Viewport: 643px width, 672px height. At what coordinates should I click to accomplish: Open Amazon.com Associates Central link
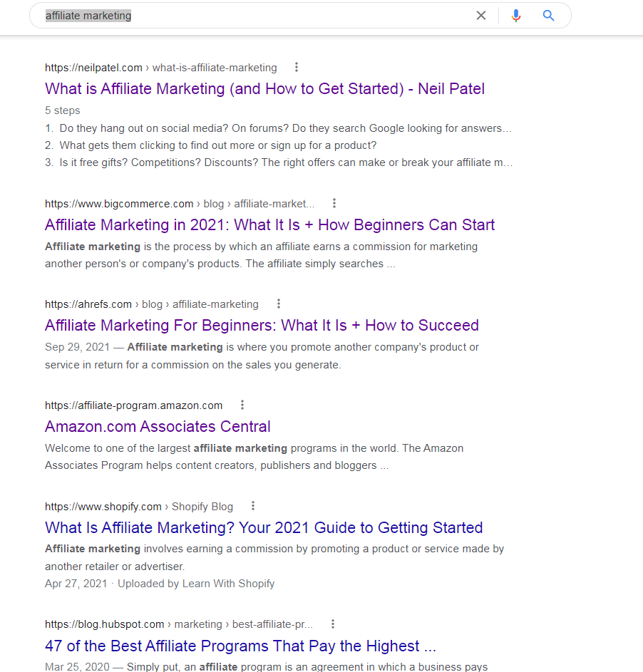pyautogui.click(x=158, y=427)
